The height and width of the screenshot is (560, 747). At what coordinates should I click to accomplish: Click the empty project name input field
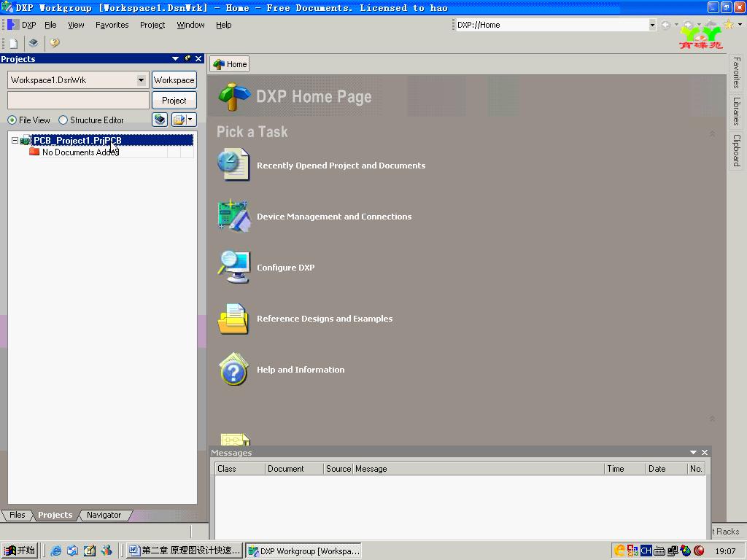coord(79,101)
